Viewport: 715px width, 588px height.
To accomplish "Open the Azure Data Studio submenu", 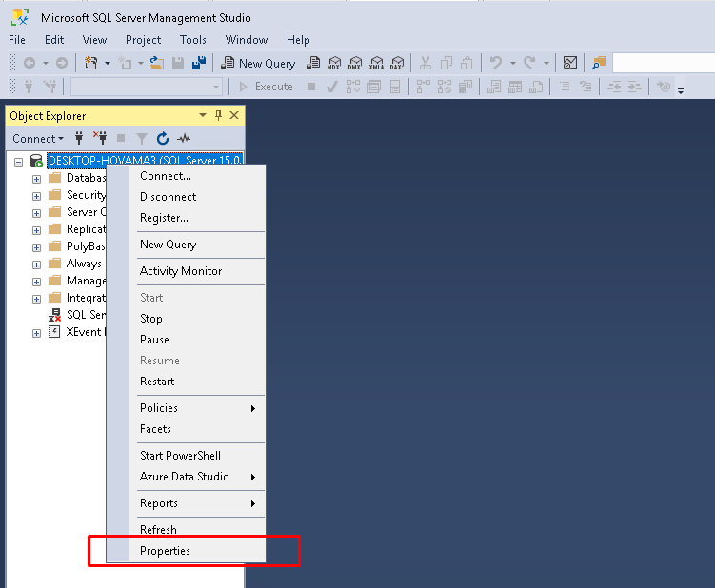I will click(186, 477).
